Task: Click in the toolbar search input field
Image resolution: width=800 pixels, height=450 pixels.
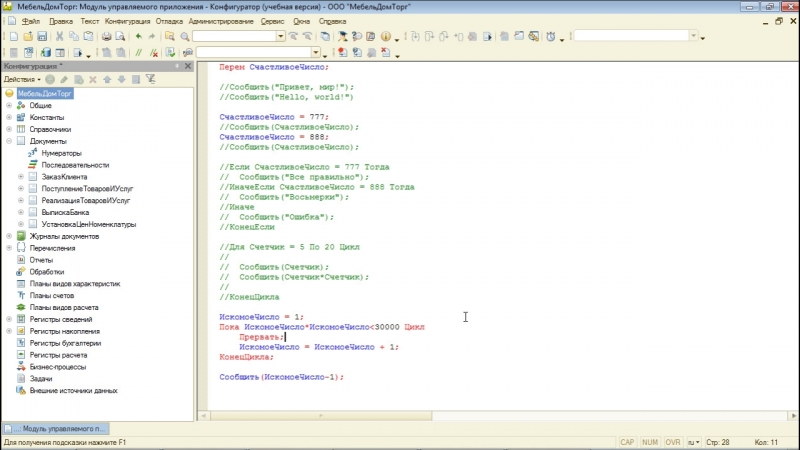Action: (x=234, y=36)
